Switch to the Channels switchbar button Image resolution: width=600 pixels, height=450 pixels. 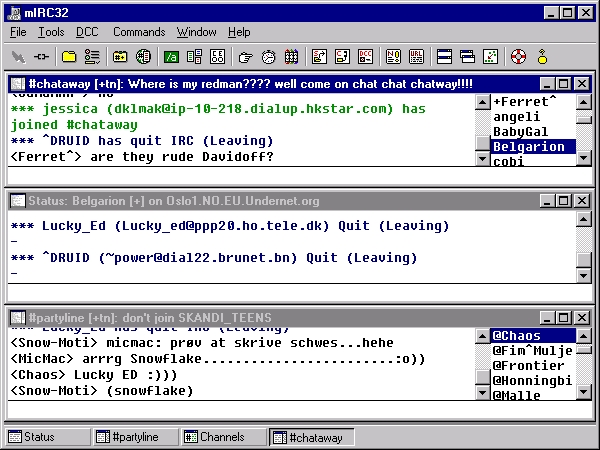[223, 437]
